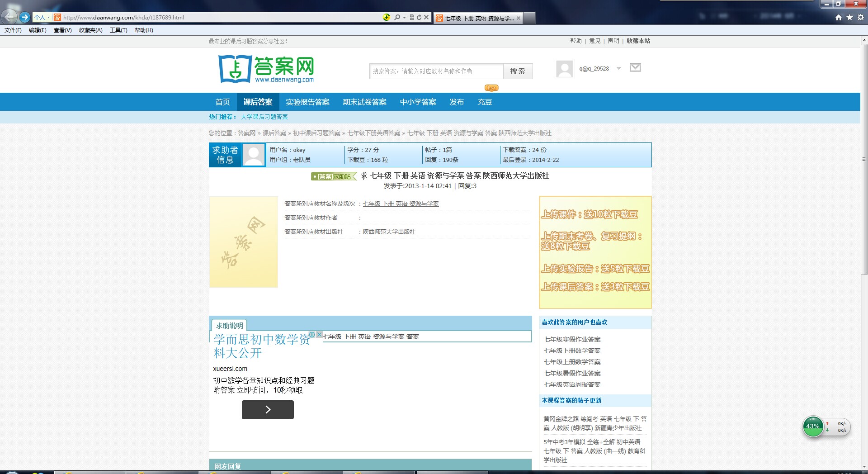Close the ad with its X icon
The width and height of the screenshot is (868, 474).
(x=319, y=335)
